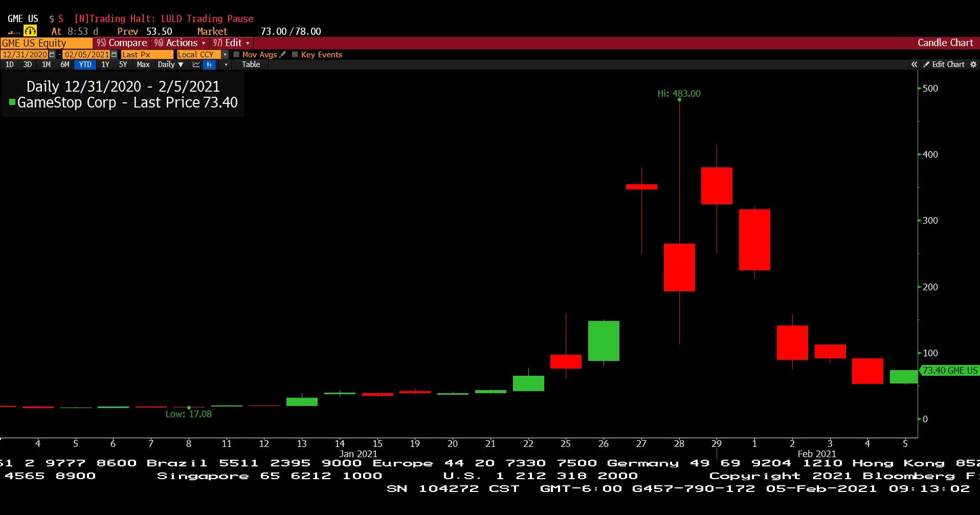This screenshot has width=980, height=515.
Task: Click the green Jan 22 candlestick body
Action: pos(528,383)
